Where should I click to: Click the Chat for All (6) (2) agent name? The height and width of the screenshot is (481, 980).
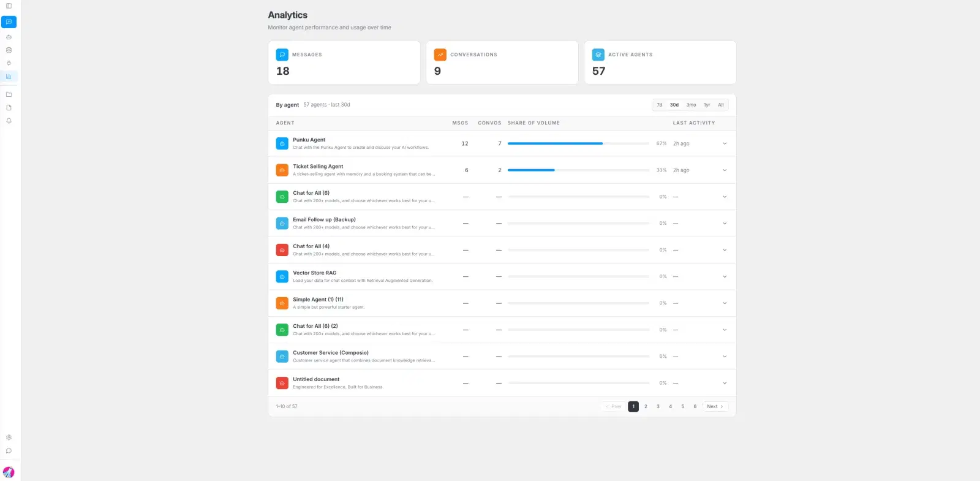tap(315, 326)
